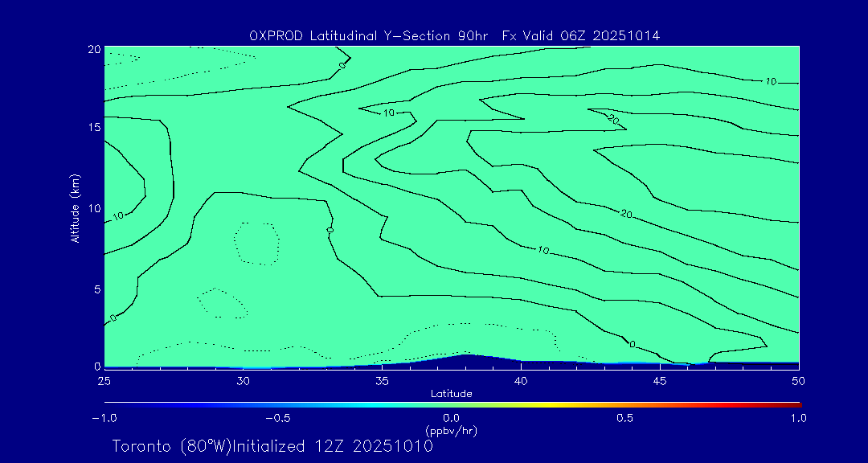The width and height of the screenshot is (868, 463).
Task: Click latitude axis tick label 50
Action: [799, 381]
